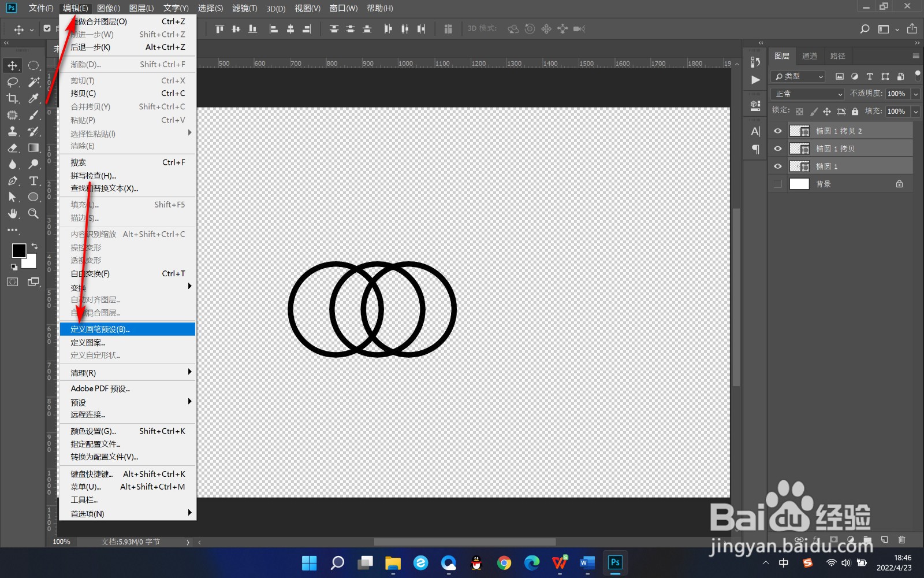Select the Path Selection tool
This screenshot has height=578, width=924.
click(x=13, y=197)
